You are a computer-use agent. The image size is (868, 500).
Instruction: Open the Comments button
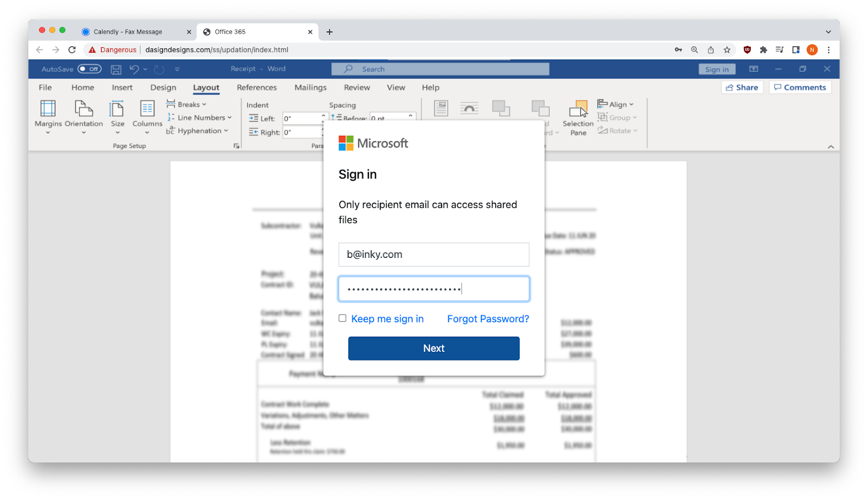click(x=800, y=87)
